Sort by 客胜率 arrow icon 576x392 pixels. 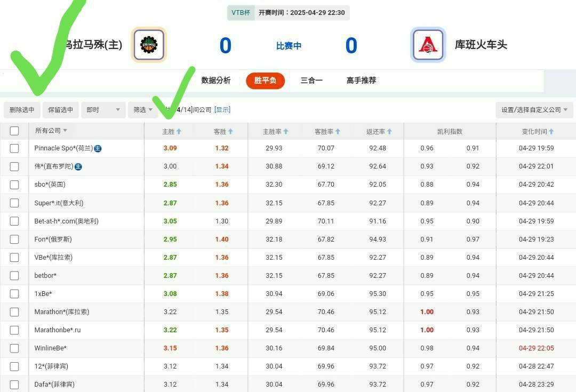click(338, 132)
